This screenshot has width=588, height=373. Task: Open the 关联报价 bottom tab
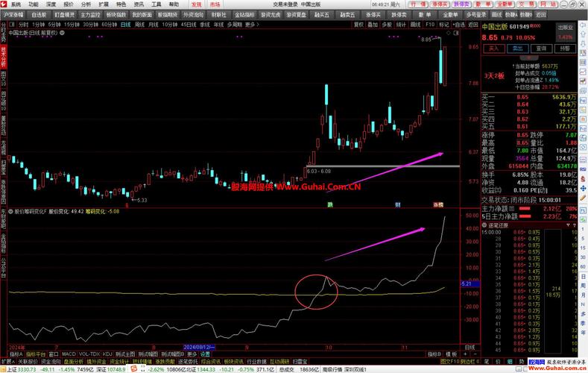[28, 362]
